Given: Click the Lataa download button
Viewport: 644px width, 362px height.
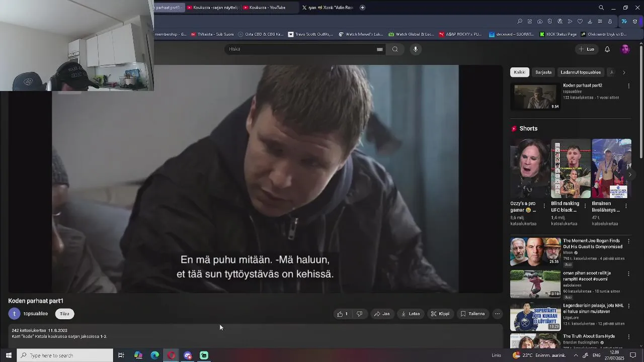Looking at the screenshot, I should (411, 314).
